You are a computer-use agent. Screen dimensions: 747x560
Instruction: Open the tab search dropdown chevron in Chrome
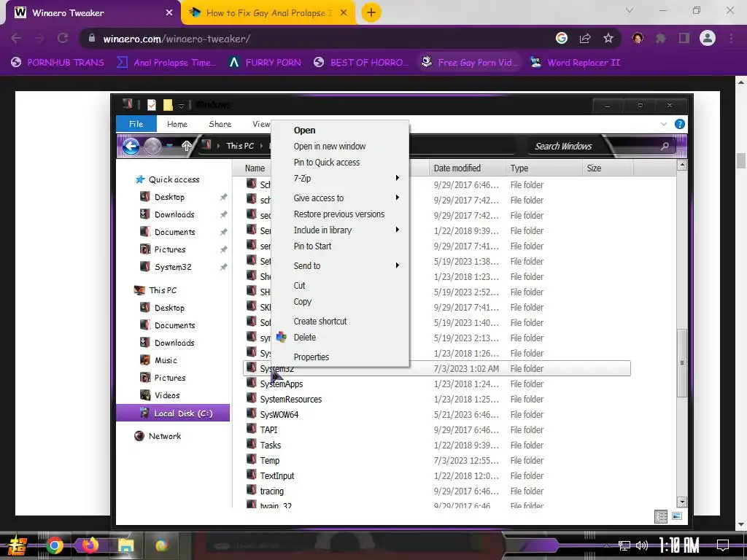point(630,10)
